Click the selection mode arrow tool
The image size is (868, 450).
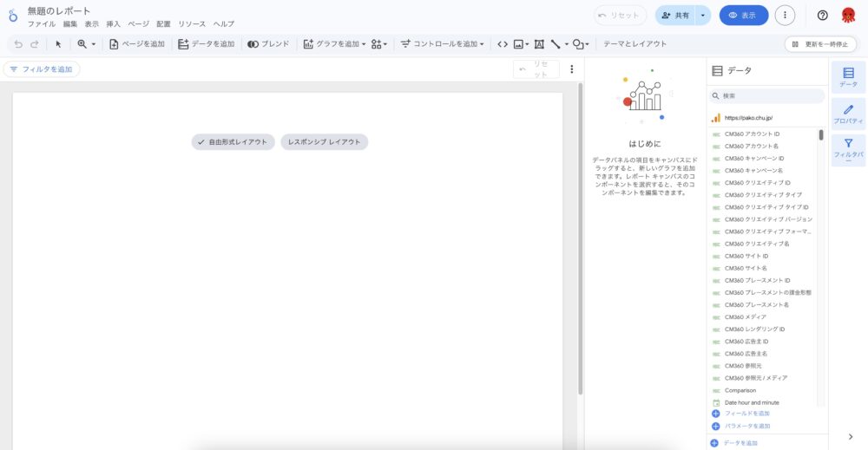59,44
